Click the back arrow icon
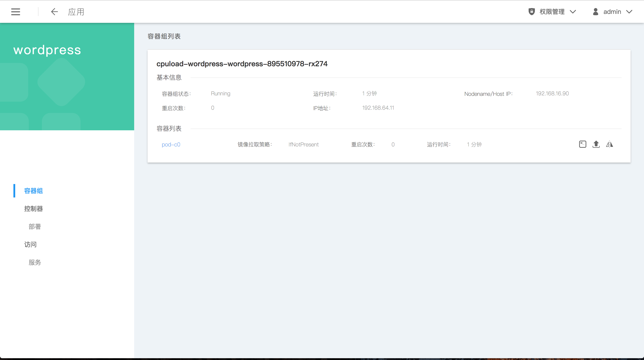Image resolution: width=644 pixels, height=360 pixels. coord(54,12)
